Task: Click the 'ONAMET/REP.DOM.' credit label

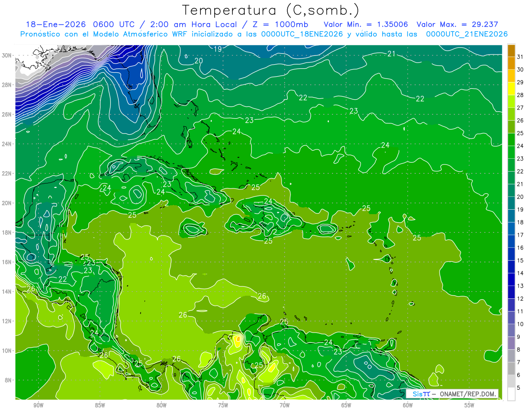Action: click(x=468, y=394)
